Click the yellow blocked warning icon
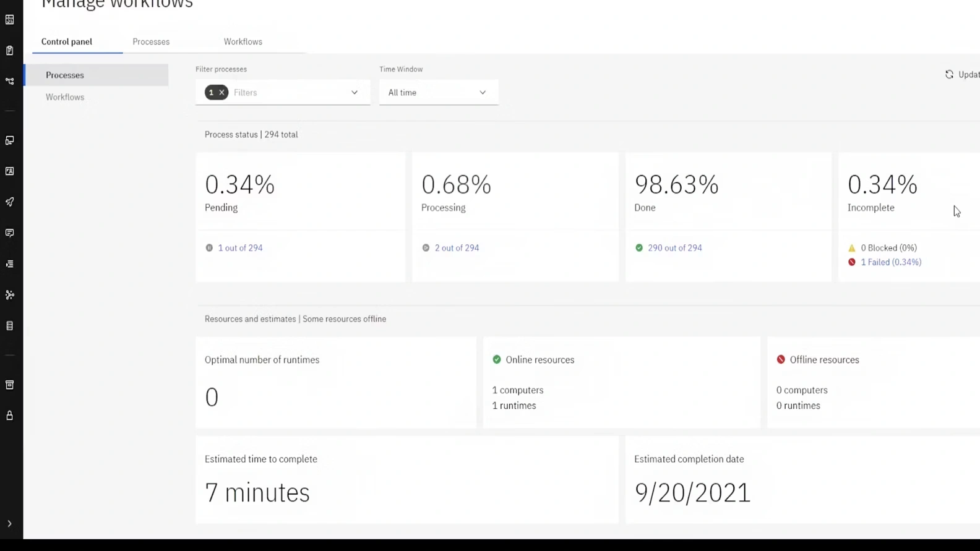Viewport: 980px width, 551px height. click(x=852, y=248)
